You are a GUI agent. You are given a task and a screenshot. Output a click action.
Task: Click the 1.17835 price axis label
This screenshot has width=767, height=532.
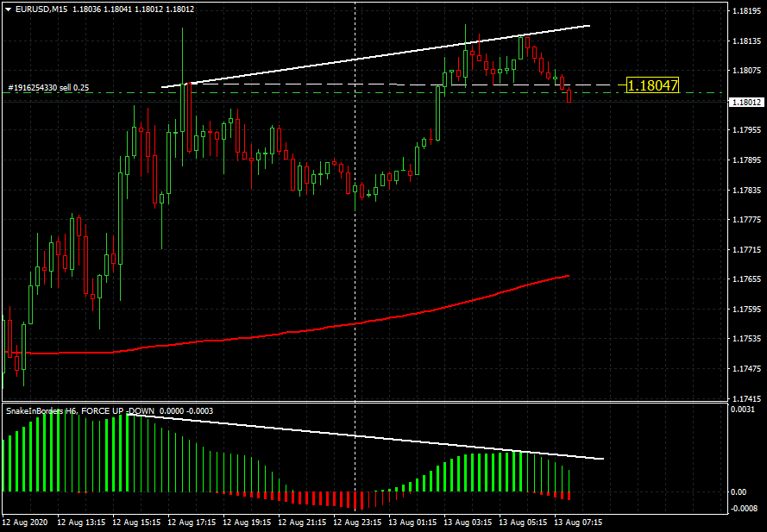click(746, 191)
